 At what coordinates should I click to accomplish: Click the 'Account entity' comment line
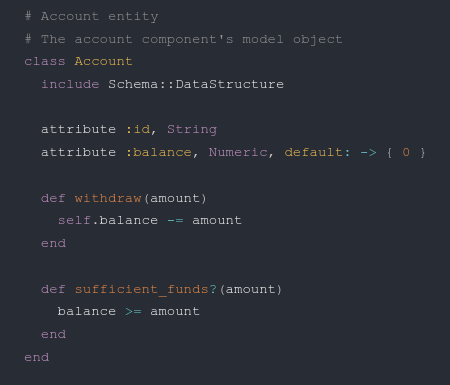[91, 17]
